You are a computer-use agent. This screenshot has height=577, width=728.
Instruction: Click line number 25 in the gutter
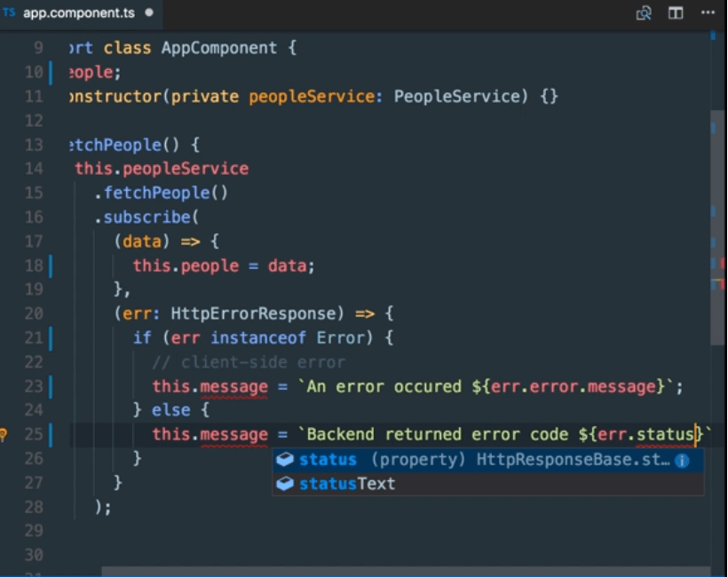pos(34,434)
